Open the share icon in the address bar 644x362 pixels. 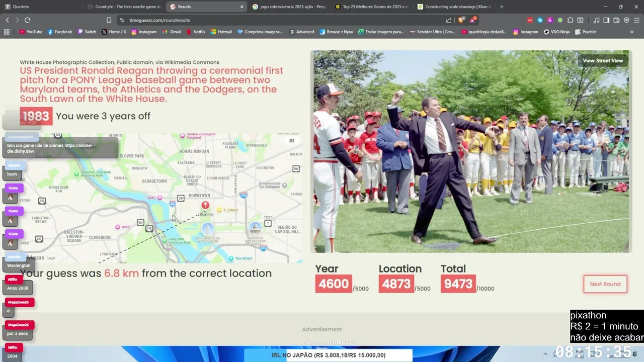[x=448, y=20]
